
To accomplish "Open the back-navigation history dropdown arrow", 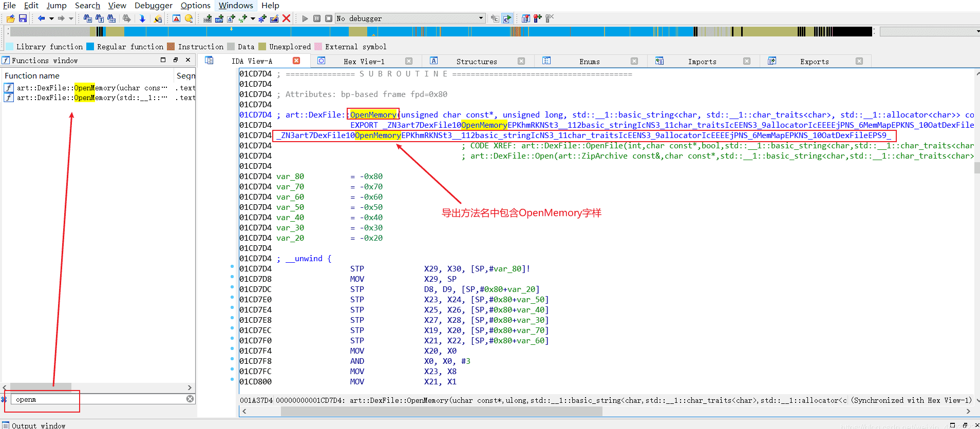I will tap(51, 18).
